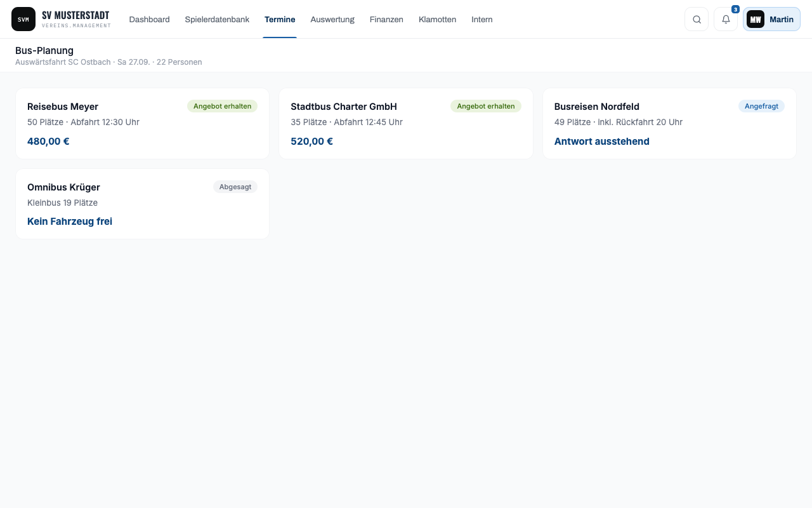Click the Bus-Planung page heading
Screen dimensions: 812x508
point(44,50)
